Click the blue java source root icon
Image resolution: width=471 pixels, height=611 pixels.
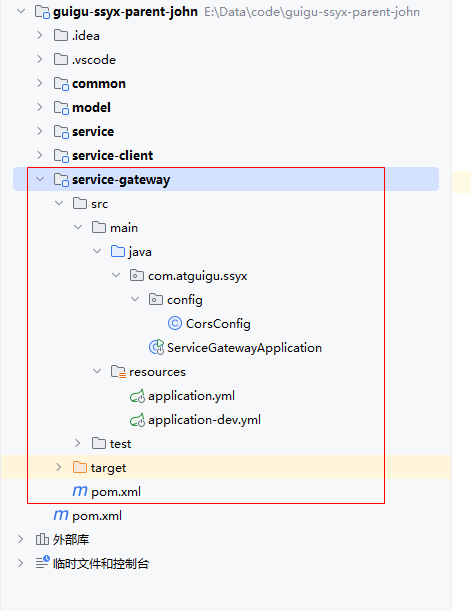click(x=118, y=251)
